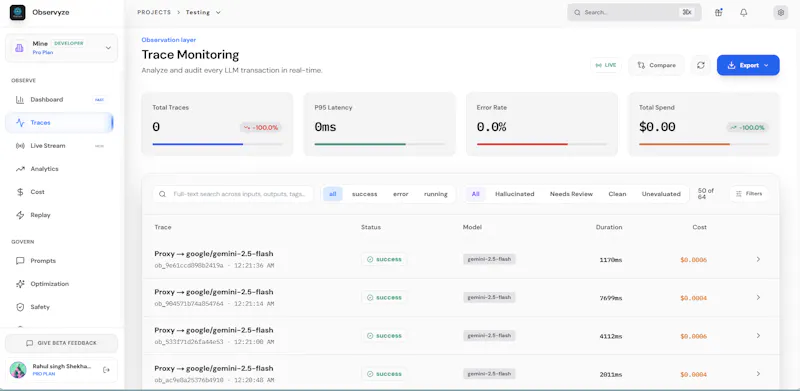Filter by Unevaluated traces
Image resolution: width=800 pixels, height=391 pixels.
pyautogui.click(x=661, y=194)
